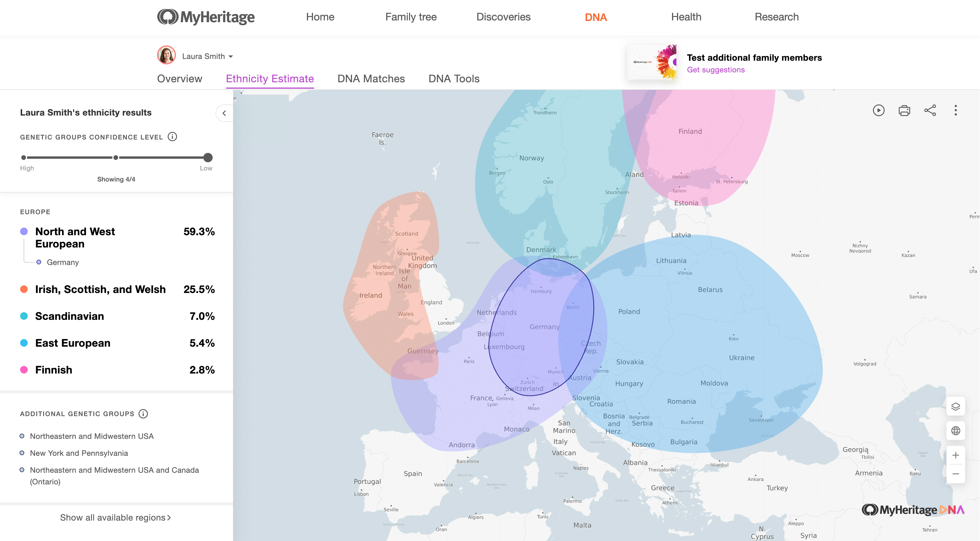
Task: Click the 59.3% percentage value
Action: pos(199,231)
